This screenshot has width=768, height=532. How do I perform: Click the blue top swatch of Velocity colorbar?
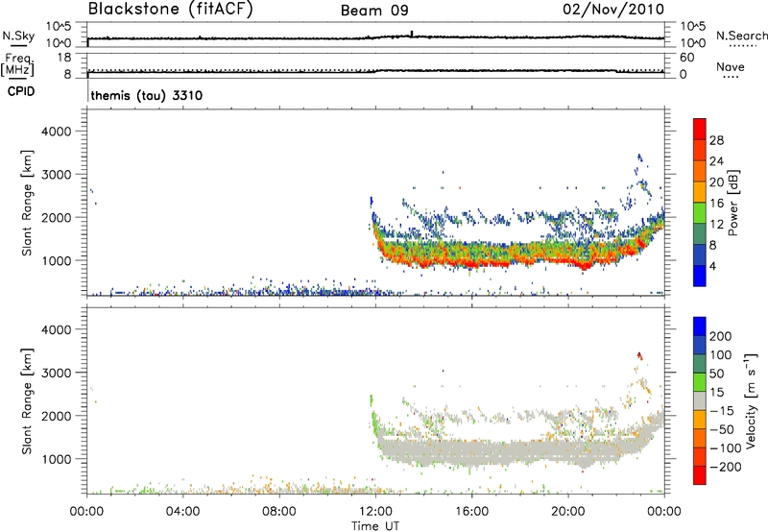coord(700,326)
